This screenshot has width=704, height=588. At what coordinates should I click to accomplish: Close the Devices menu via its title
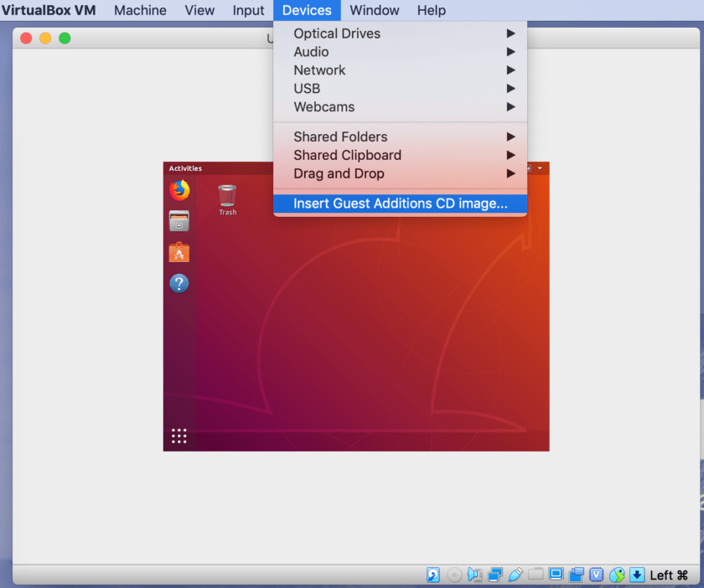[307, 10]
